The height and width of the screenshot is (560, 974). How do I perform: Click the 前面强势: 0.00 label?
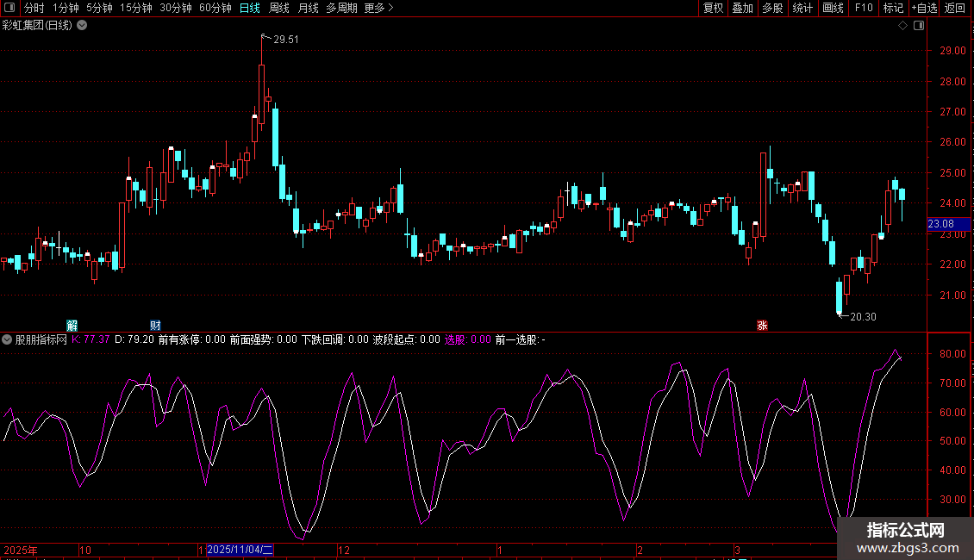tap(264, 339)
